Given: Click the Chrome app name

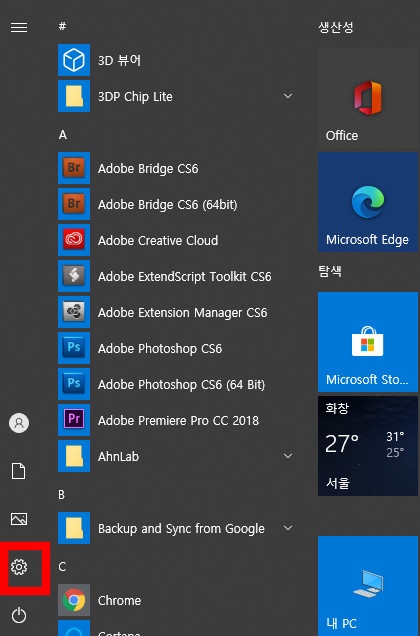Looking at the screenshot, I should pyautogui.click(x=119, y=600).
